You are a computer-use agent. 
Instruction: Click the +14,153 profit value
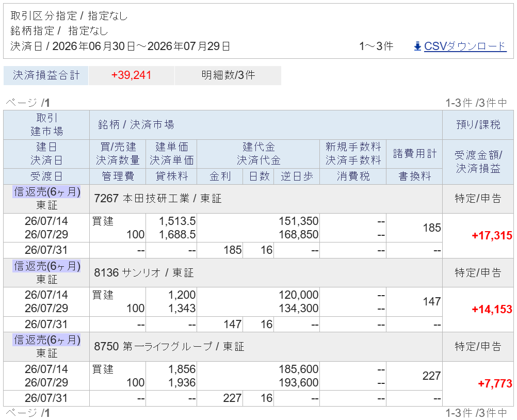point(492,309)
